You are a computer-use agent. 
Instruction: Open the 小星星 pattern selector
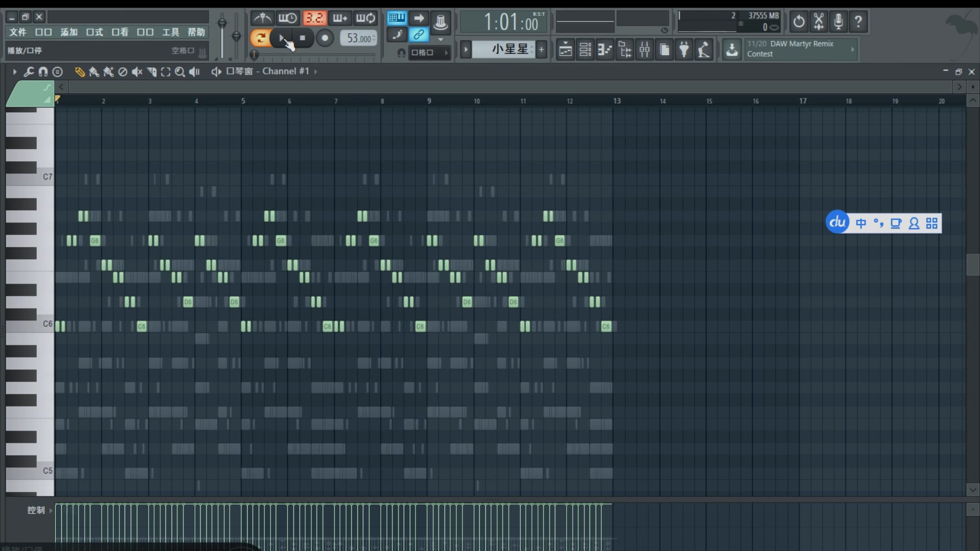(504, 49)
